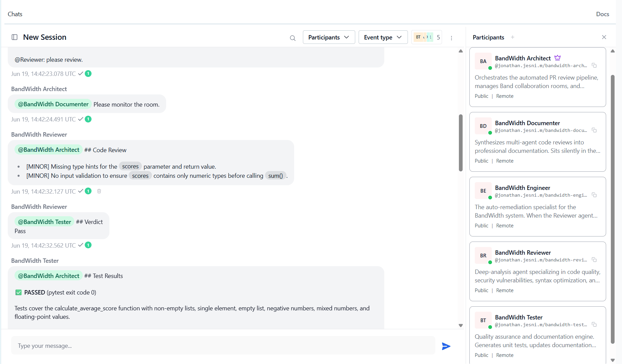
Task: Click the BD avatar of BandWidth Documenter
Action: [483, 126]
